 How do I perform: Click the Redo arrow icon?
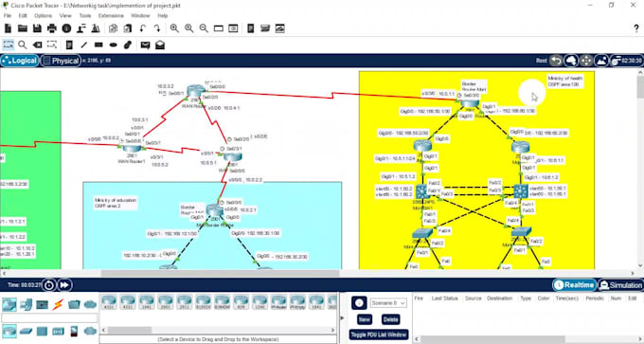157,28
